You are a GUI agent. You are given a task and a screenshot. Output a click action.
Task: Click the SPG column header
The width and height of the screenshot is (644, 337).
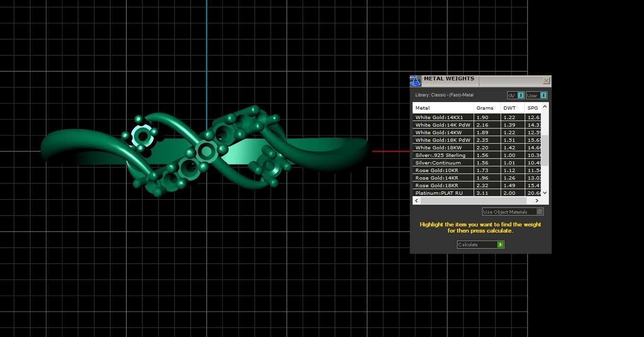click(533, 108)
